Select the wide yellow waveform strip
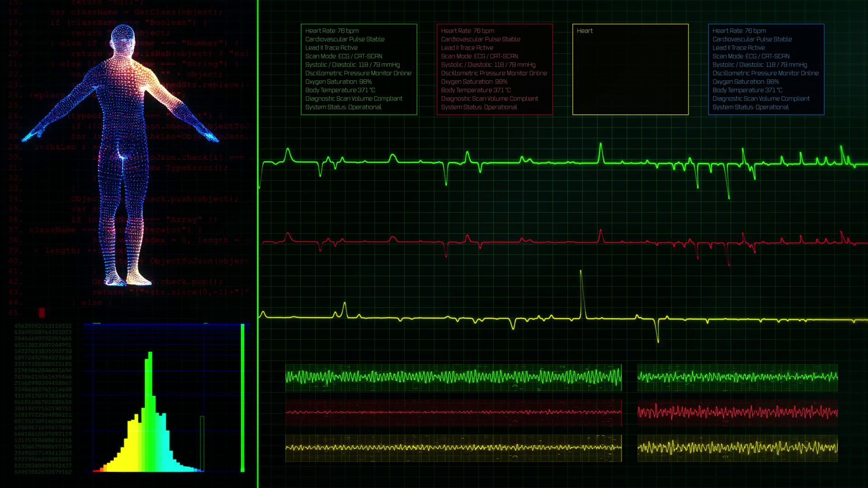 coord(453,448)
